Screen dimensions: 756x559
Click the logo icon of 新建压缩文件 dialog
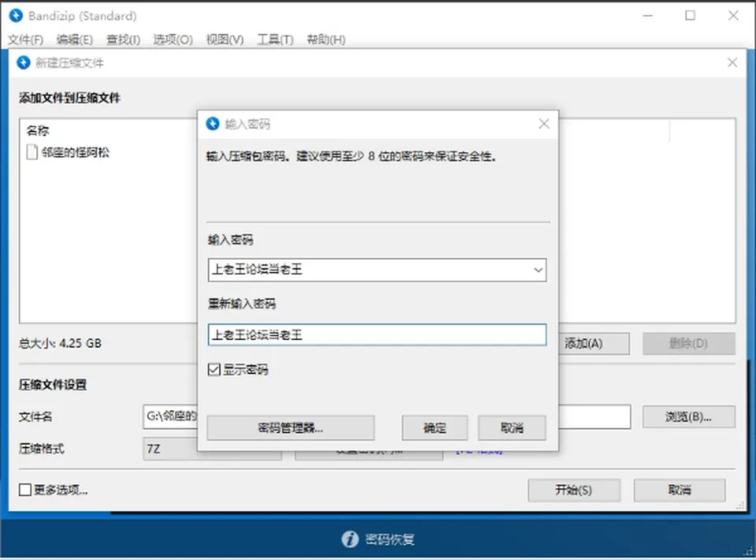[23, 63]
